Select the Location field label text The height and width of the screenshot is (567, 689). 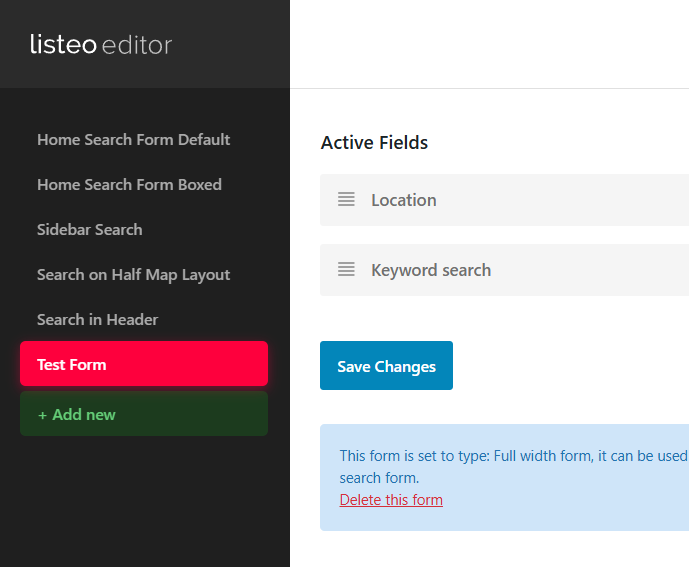coord(403,200)
